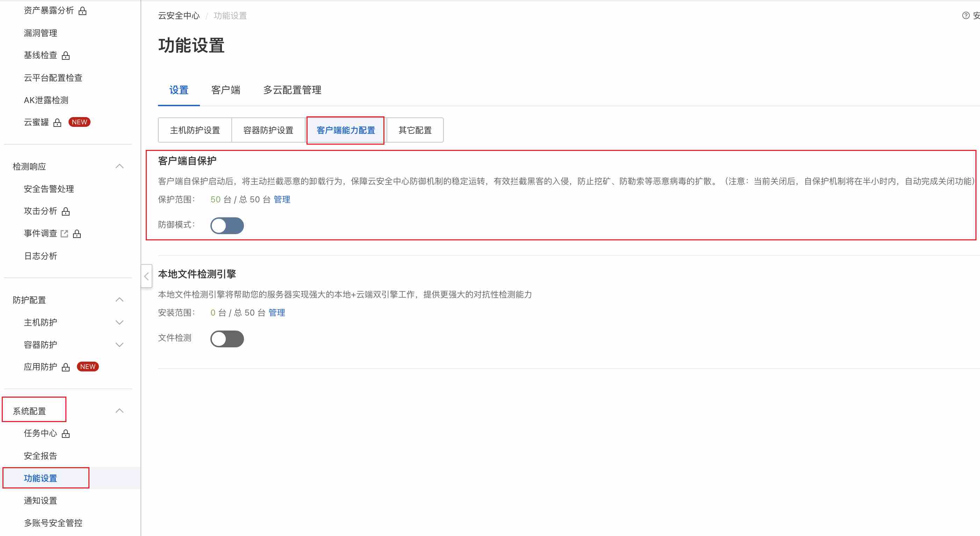Viewport: 980px width, 536px height.
Task: Toggle the 防御模式 switch
Action: pyautogui.click(x=227, y=226)
